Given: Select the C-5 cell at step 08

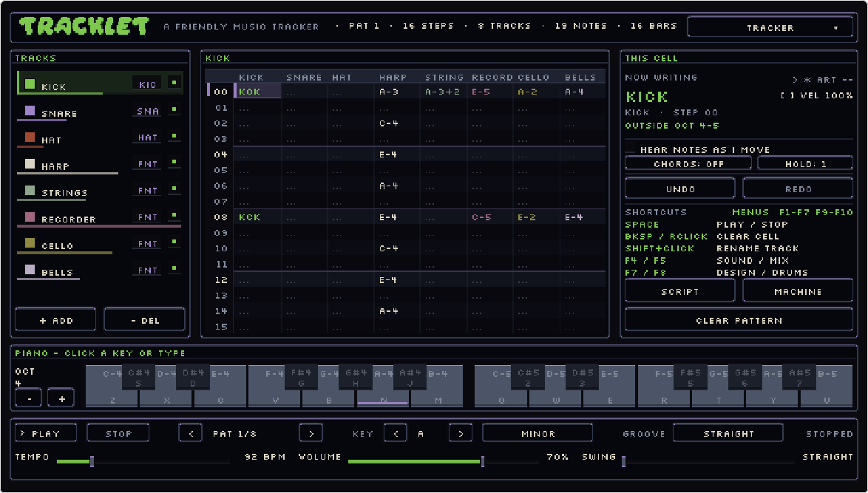Looking at the screenshot, I should [x=490, y=217].
